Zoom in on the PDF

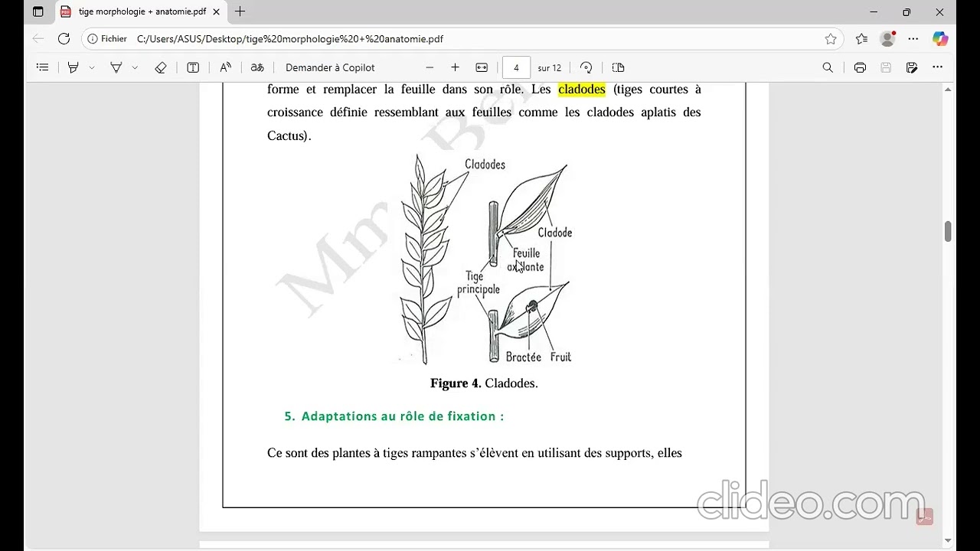456,67
